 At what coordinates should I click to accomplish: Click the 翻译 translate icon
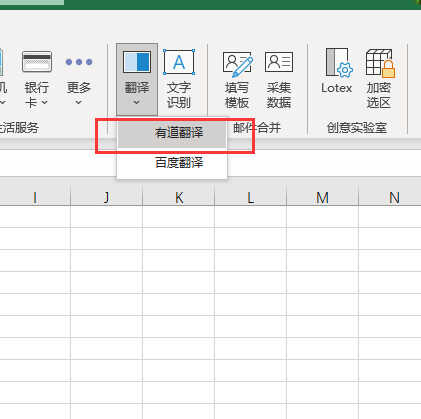(x=137, y=62)
